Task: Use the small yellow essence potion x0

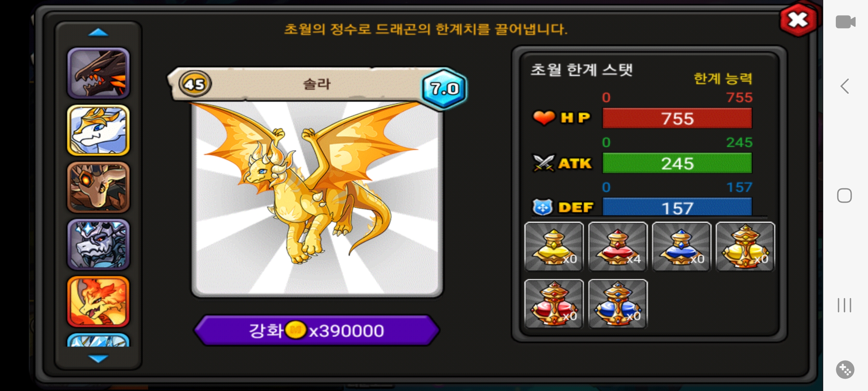Action: pyautogui.click(x=554, y=247)
